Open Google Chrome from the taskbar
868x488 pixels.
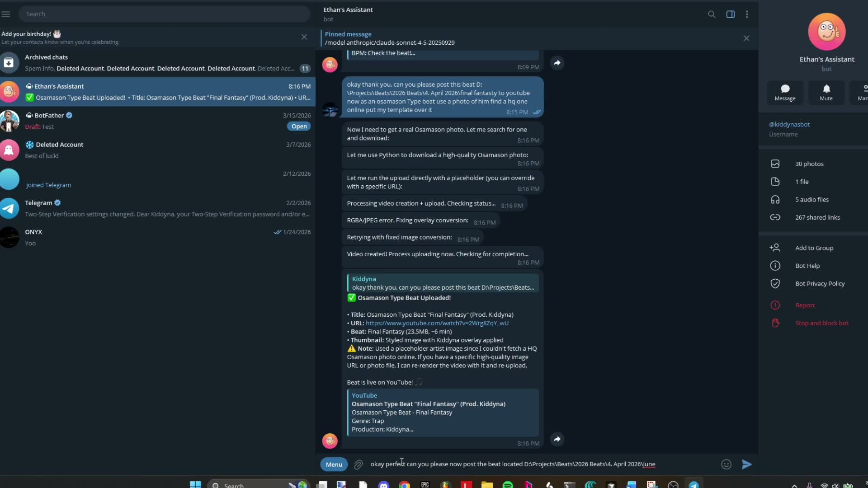coord(404,485)
